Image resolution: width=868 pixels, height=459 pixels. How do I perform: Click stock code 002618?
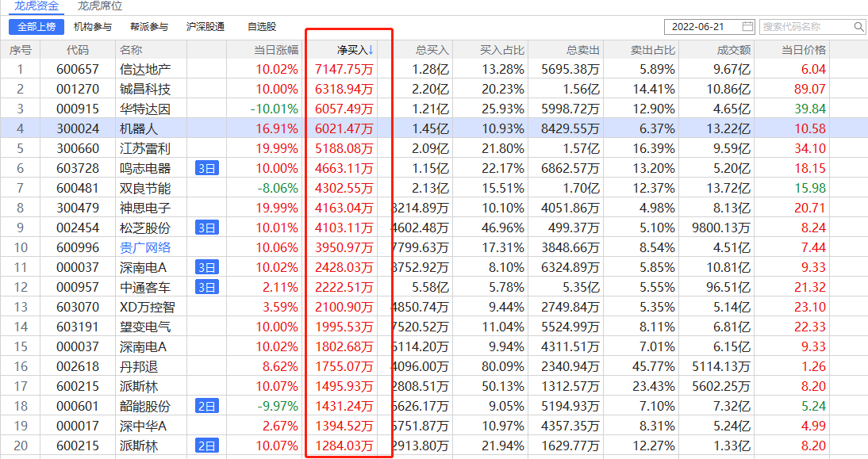pos(78,367)
